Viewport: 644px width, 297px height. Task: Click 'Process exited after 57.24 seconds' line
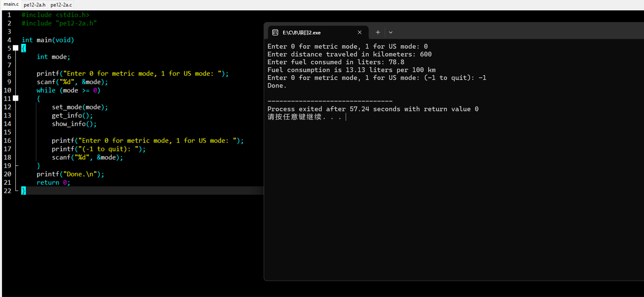373,109
